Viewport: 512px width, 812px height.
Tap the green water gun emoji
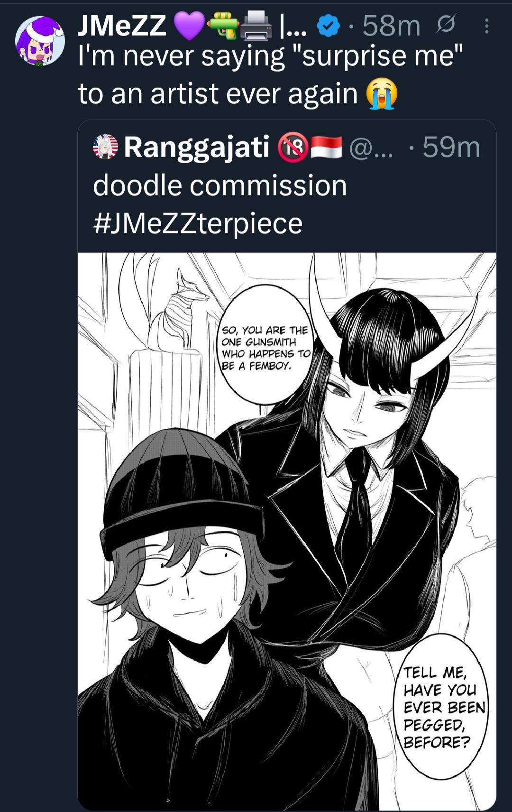(222, 25)
